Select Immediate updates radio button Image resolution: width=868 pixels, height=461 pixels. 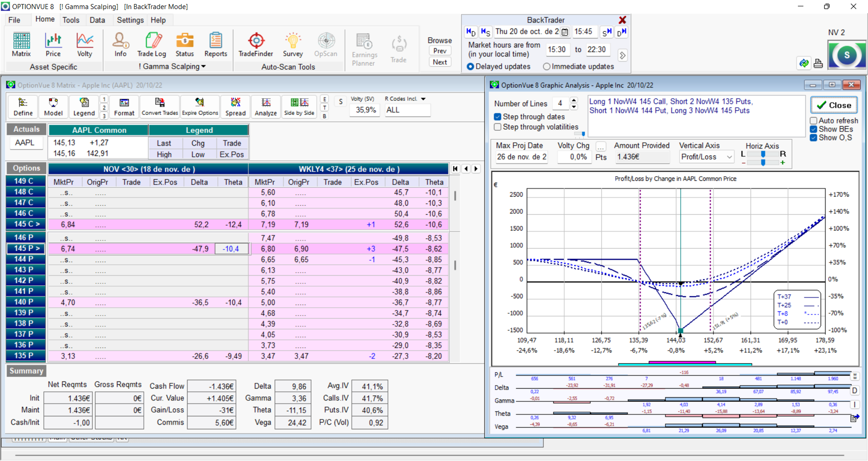546,67
